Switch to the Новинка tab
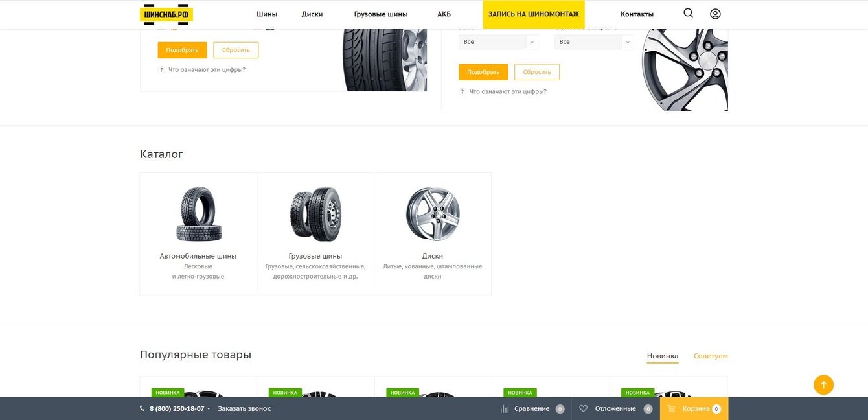Image resolution: width=868 pixels, height=420 pixels. pos(663,356)
